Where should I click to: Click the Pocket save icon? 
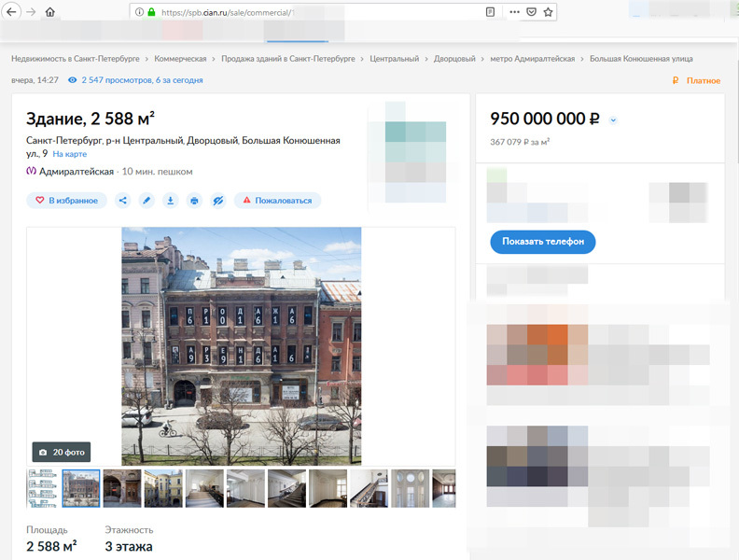coord(531,12)
